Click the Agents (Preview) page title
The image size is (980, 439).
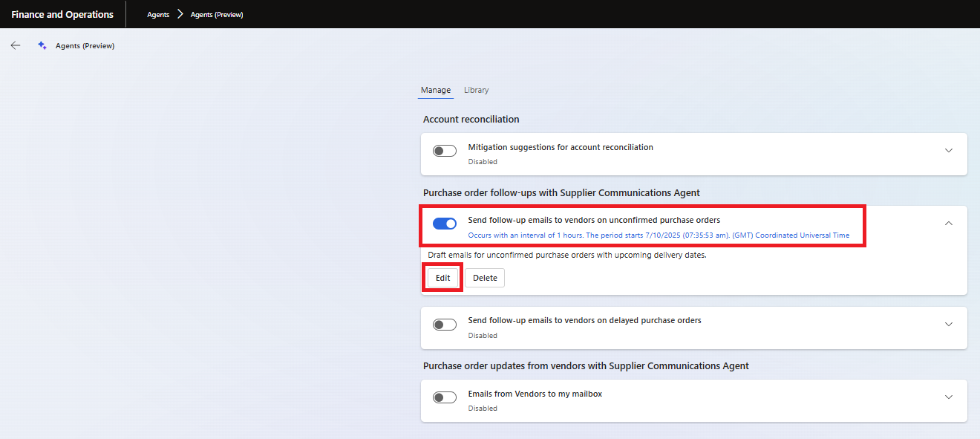pos(85,46)
